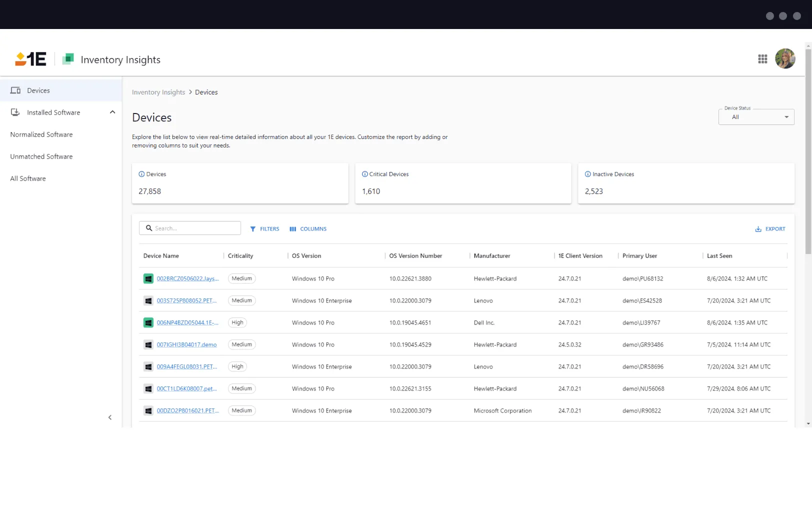The image size is (812, 516).
Task: Click the 1E logo in header
Action: click(30, 59)
